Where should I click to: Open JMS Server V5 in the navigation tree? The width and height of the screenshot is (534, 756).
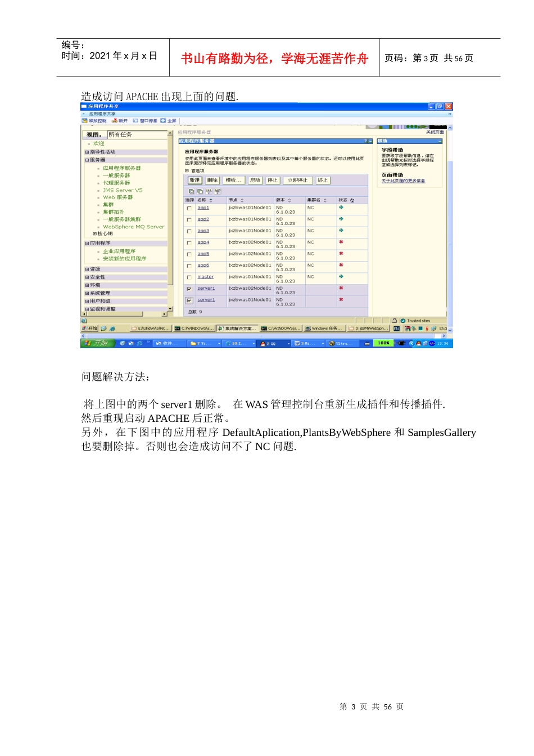(123, 190)
